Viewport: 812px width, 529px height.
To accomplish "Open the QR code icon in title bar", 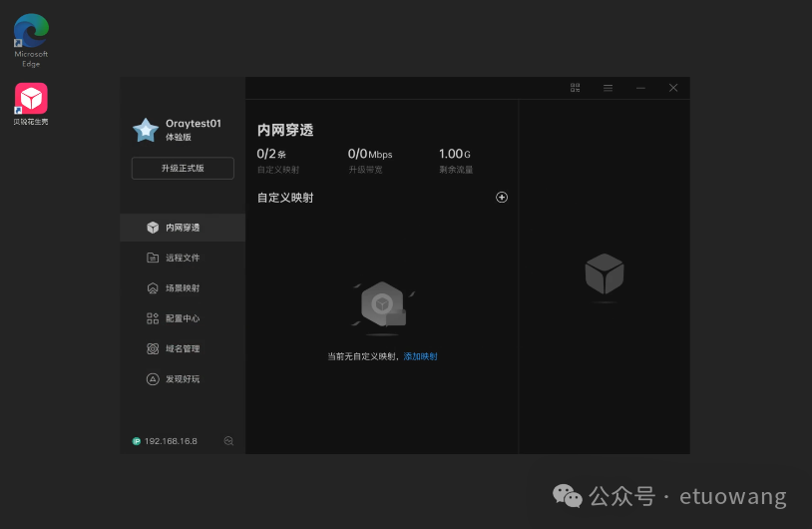I will pos(575,88).
